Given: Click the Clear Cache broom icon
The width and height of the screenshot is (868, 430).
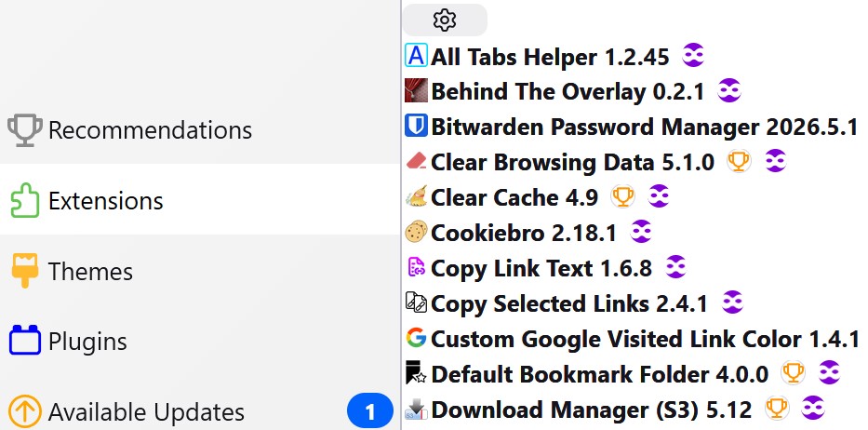Looking at the screenshot, I should coord(416,196).
